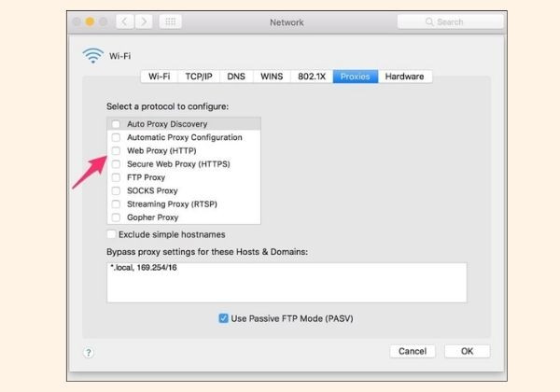
Task: Click Streaming Proxy (RTSP) label
Action: click(172, 204)
